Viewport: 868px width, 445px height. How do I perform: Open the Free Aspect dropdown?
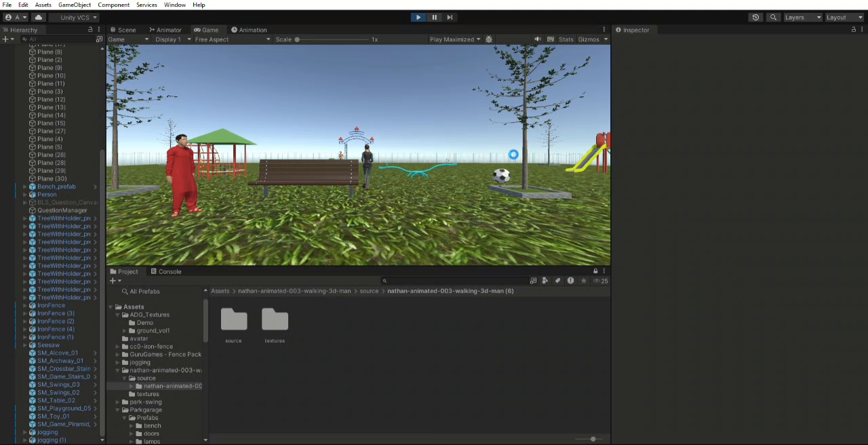tap(232, 39)
